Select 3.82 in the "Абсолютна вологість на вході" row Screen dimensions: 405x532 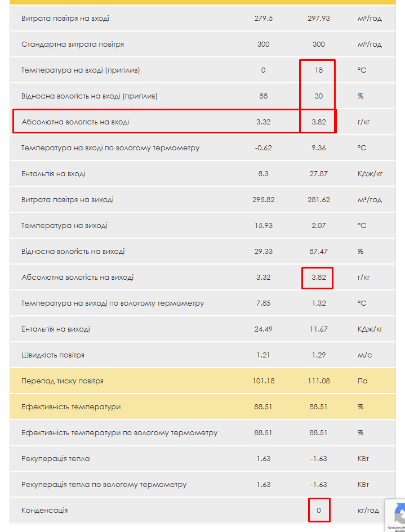[x=319, y=122]
